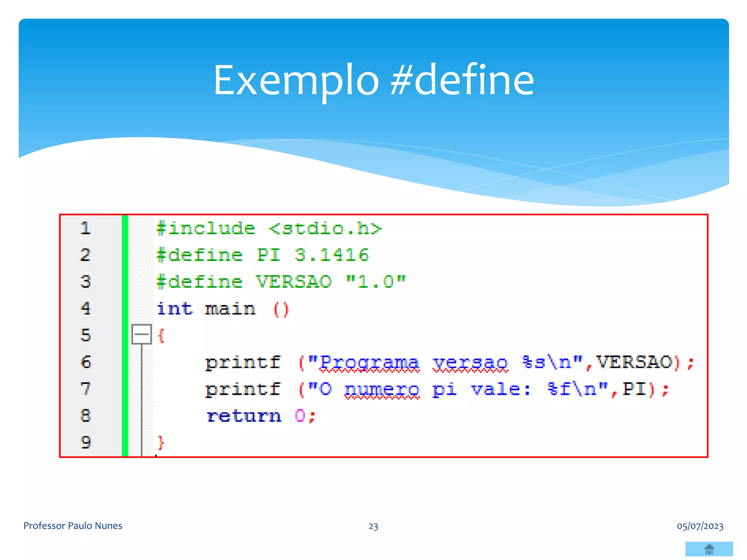747x560 pixels.
Task: Click line number 7 in gutter
Action: (x=85, y=389)
